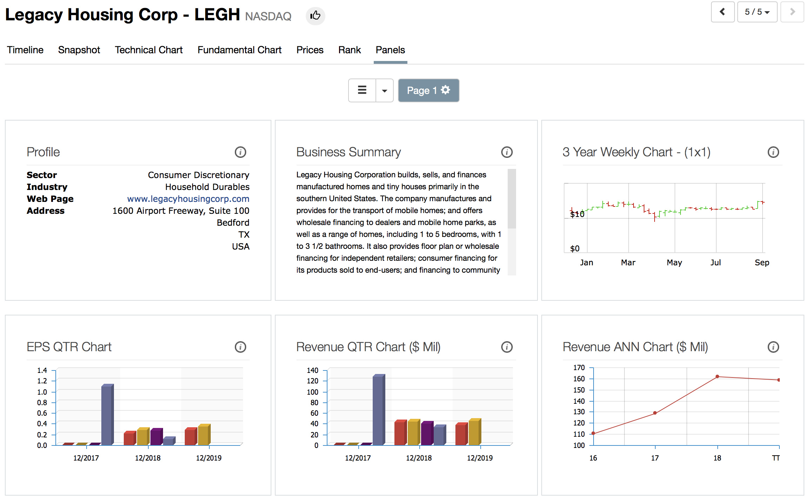Switch to the Fundamental Chart tab
812x504 pixels.
point(239,50)
